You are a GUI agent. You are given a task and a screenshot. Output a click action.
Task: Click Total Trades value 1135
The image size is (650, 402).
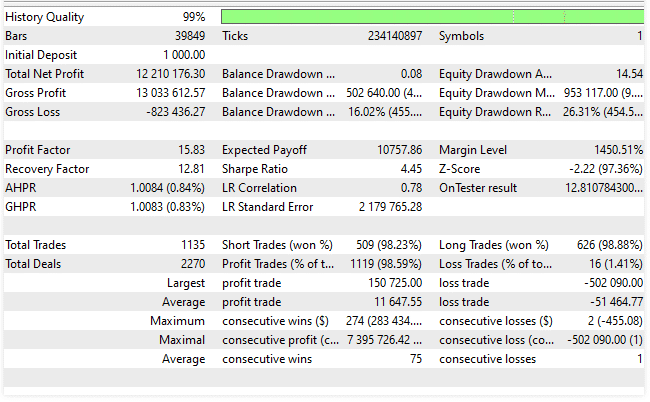(x=193, y=245)
